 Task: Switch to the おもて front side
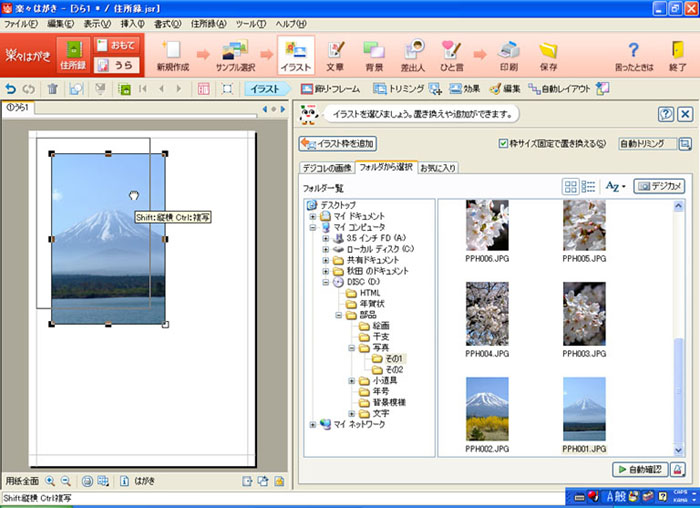[116, 44]
